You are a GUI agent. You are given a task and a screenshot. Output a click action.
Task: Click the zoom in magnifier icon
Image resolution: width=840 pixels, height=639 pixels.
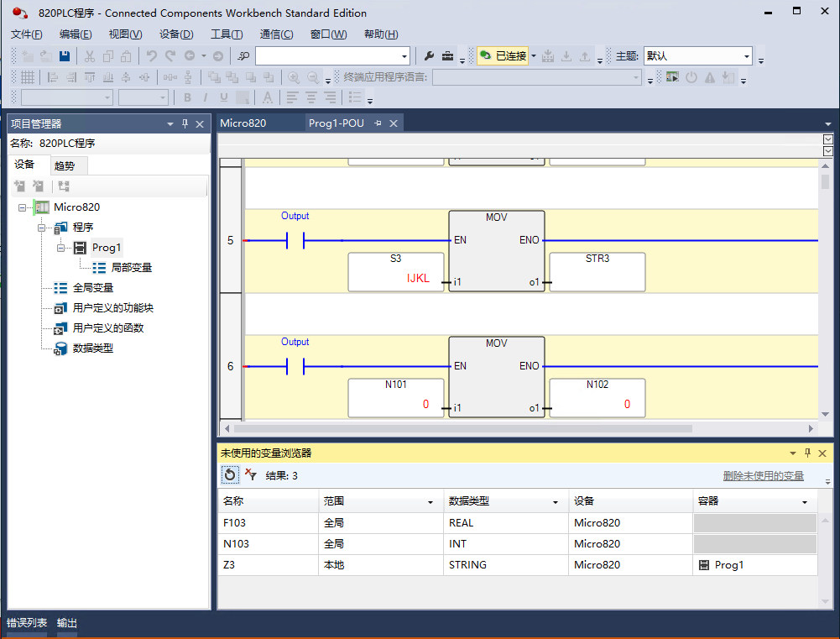pyautogui.click(x=294, y=78)
